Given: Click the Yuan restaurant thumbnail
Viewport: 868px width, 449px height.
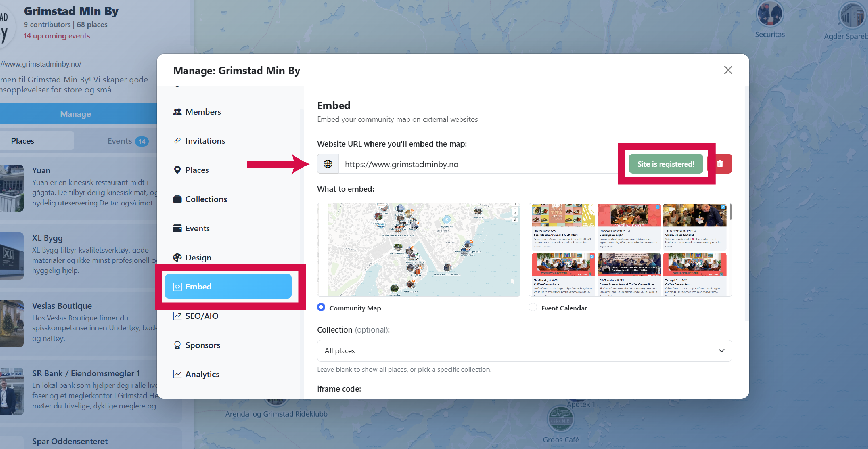Looking at the screenshot, I should click(12, 188).
